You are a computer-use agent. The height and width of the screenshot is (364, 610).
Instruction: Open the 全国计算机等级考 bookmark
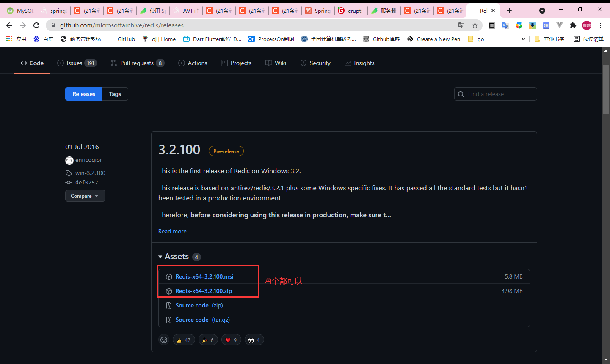328,39
